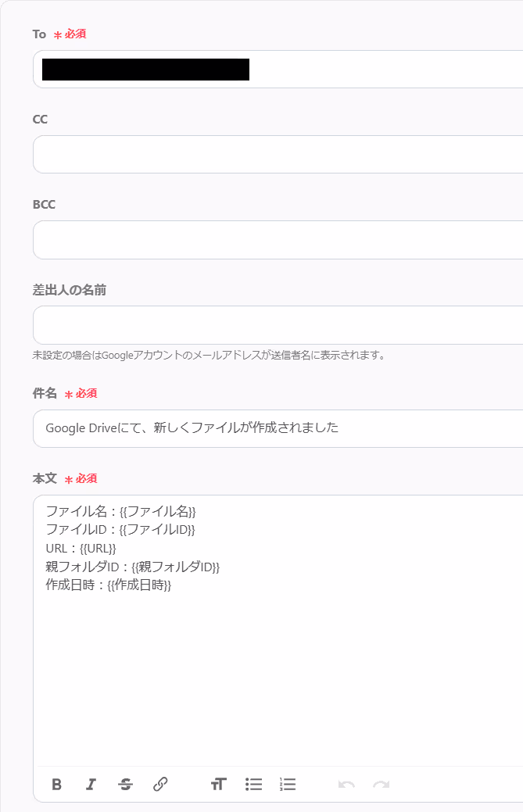523x812 pixels.
Task: Click the line ファイルID：{{ファイルID}}
Action: click(x=120, y=530)
